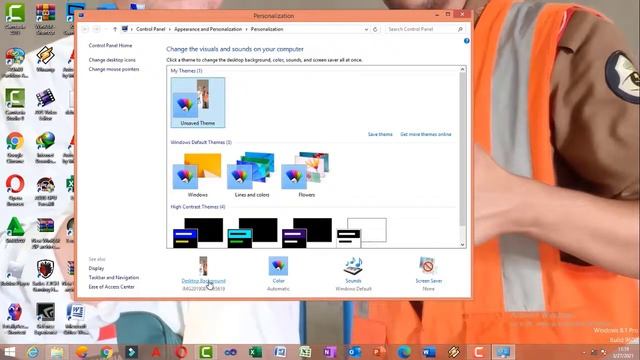Open Desktop Background settings icon
640x360 pixels.
coord(203,266)
